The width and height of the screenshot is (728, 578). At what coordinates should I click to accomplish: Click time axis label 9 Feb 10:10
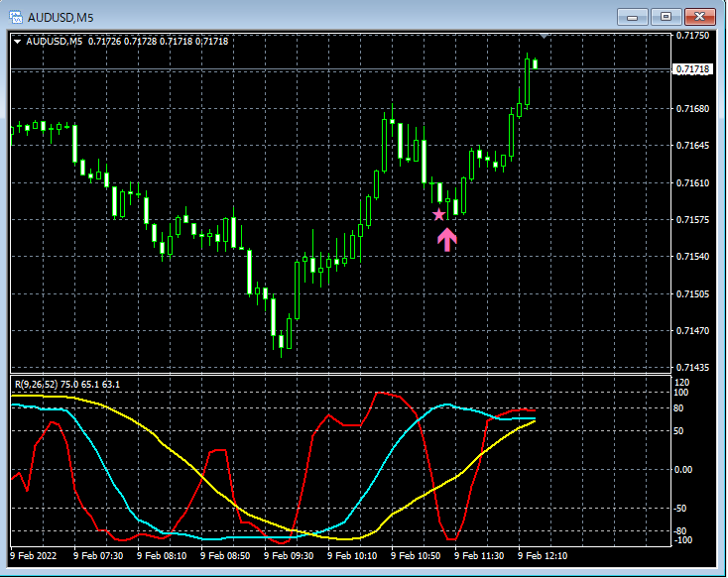352,556
